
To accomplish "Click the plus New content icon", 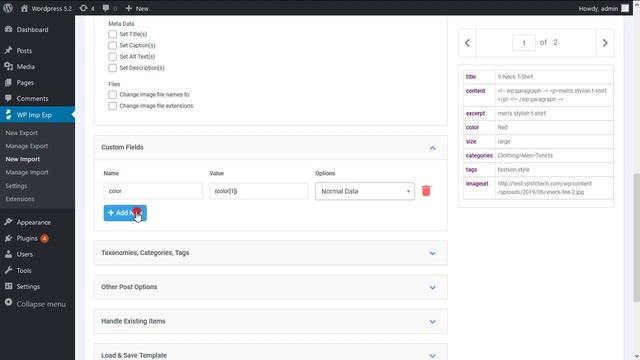I will [x=129, y=8].
